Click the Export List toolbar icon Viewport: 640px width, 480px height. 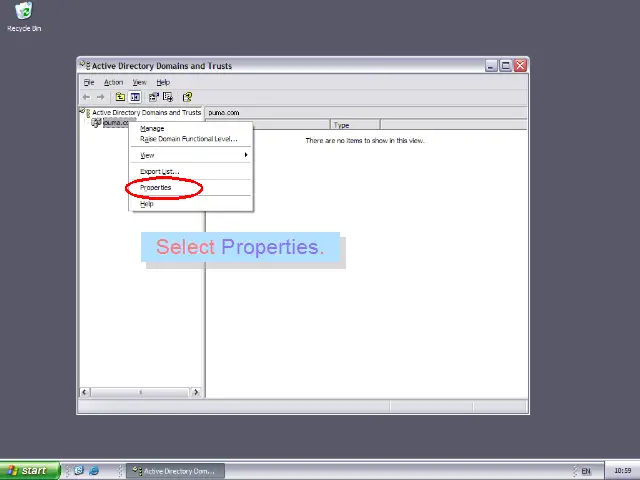(x=168, y=97)
